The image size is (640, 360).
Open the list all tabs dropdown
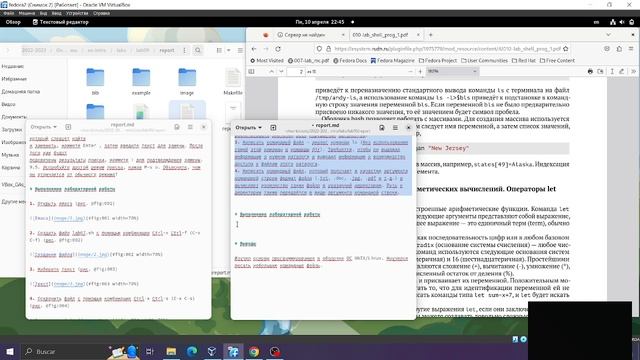pos(608,35)
